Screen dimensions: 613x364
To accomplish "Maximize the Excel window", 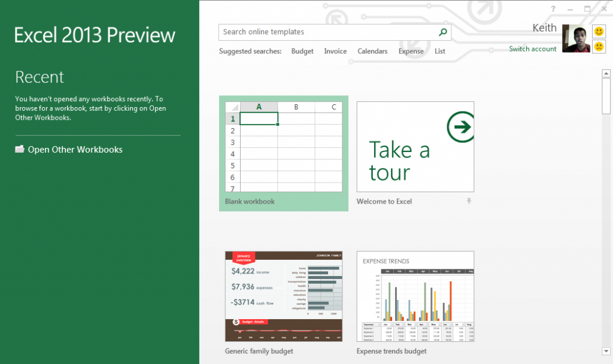I will pyautogui.click(x=587, y=8).
